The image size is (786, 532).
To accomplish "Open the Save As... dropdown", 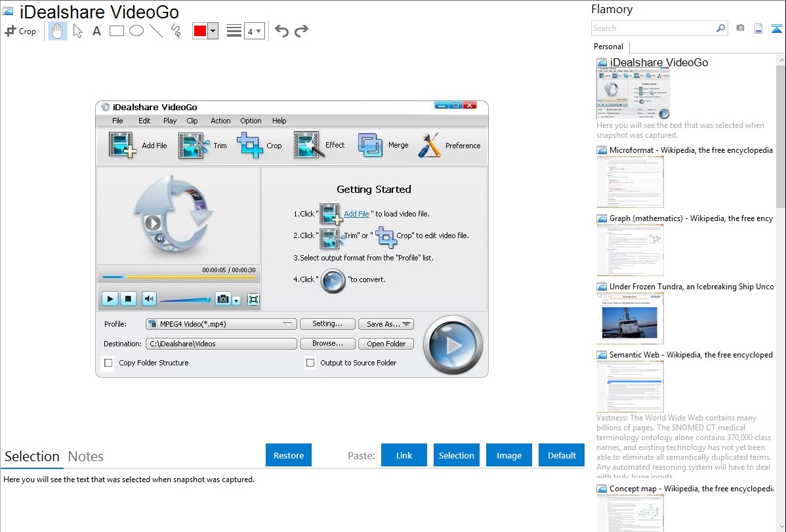I will pos(386,324).
